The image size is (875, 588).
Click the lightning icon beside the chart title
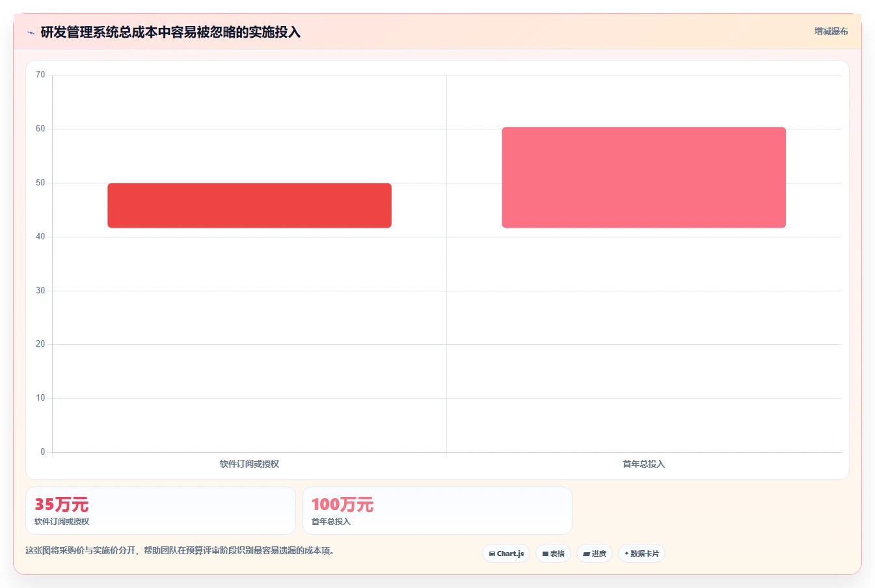[x=31, y=33]
